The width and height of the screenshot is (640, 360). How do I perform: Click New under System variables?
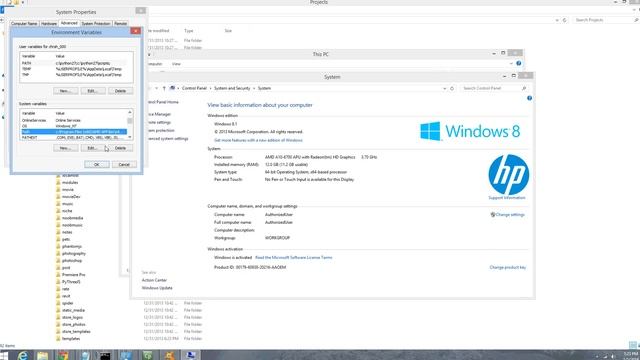[x=66, y=148]
